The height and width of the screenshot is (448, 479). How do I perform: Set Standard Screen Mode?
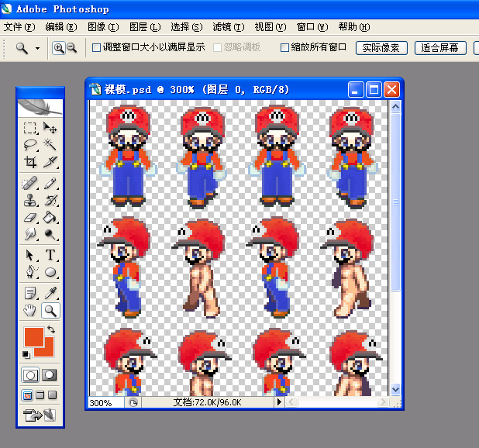click(27, 395)
